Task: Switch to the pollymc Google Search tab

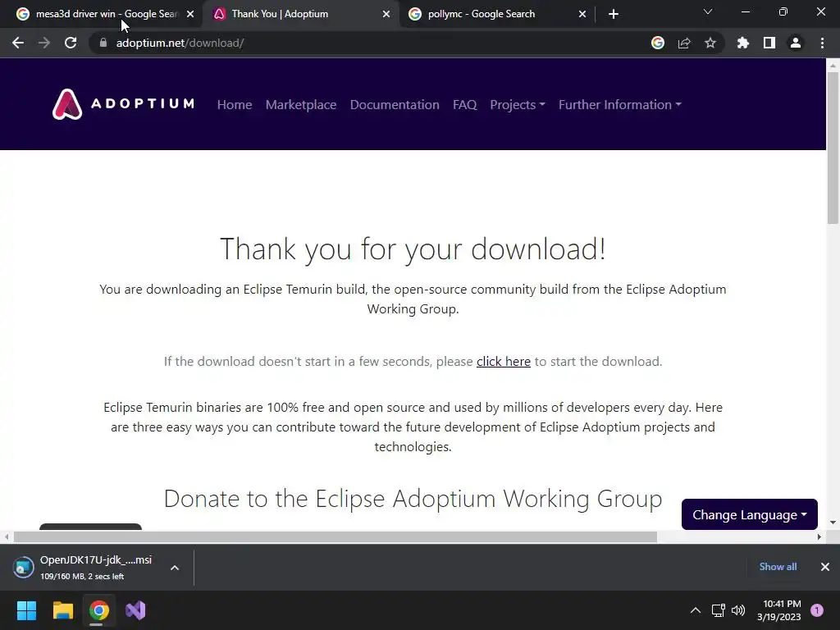Action: [496, 14]
